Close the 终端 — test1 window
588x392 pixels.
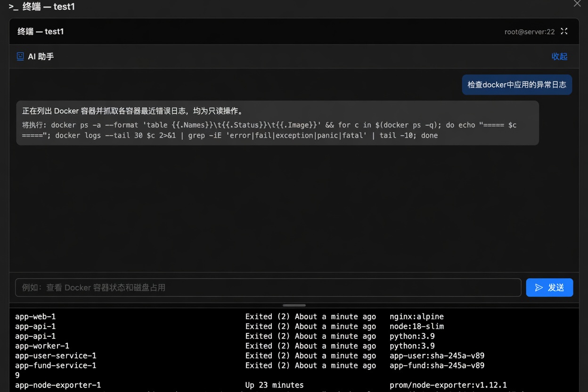click(577, 4)
